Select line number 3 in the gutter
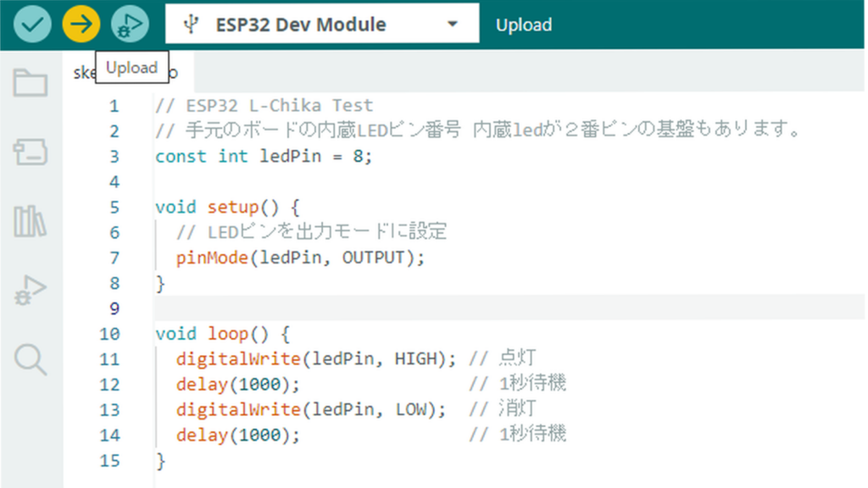Viewport: 868px width, 488px height. [x=114, y=156]
